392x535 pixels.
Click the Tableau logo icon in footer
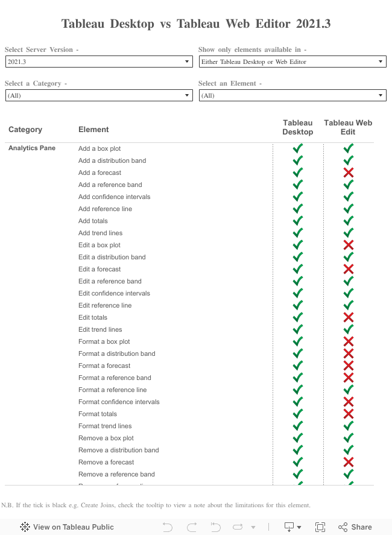[25, 527]
